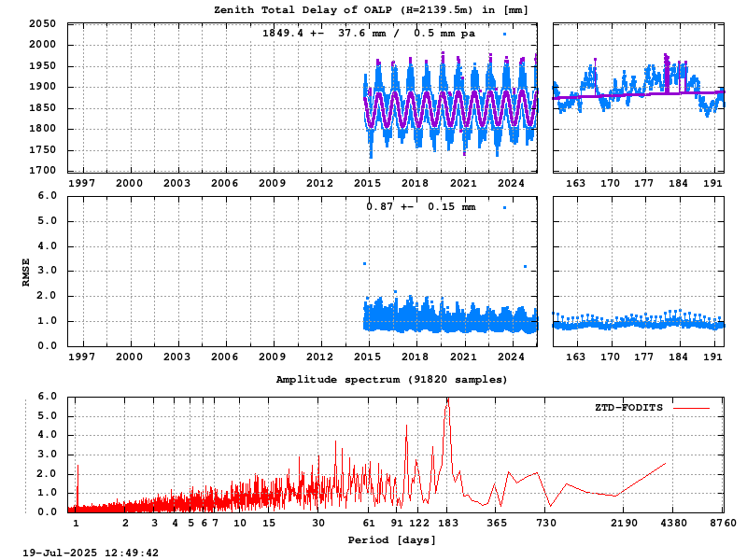Click the "183" period tick label
747x560 pixels.
(448, 524)
